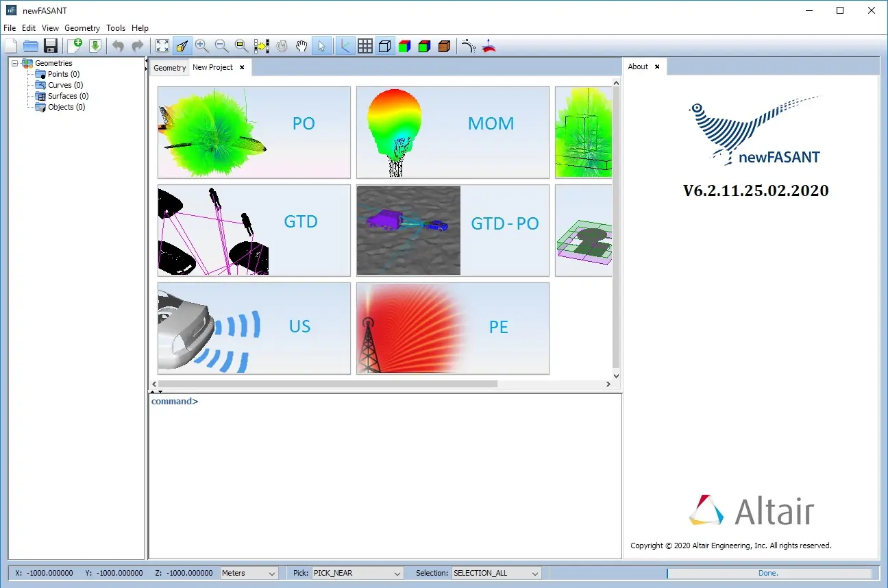The width and height of the screenshot is (888, 588).
Task: Collapse the left tree panel arrow
Action: [x=147, y=61]
